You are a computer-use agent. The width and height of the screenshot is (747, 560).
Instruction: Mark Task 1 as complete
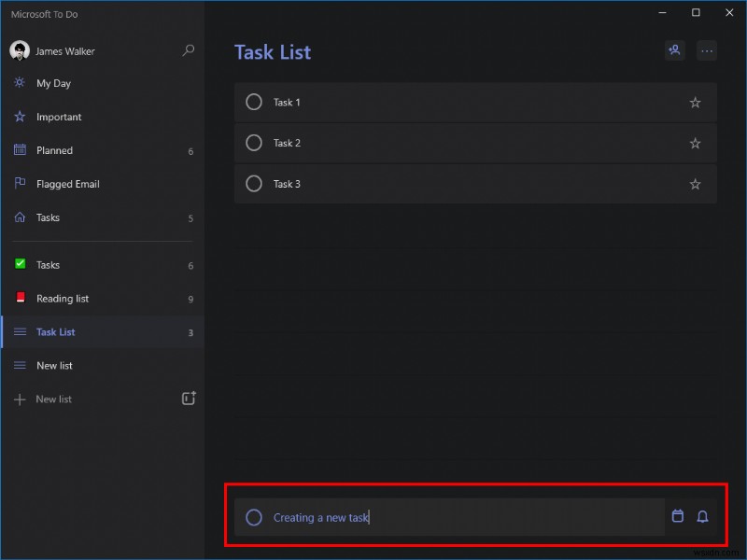253,103
